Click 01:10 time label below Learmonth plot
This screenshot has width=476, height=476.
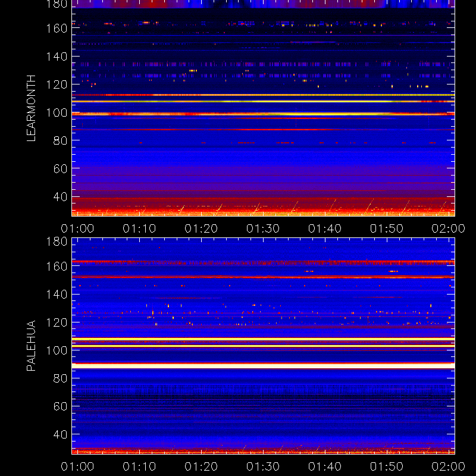point(139,228)
